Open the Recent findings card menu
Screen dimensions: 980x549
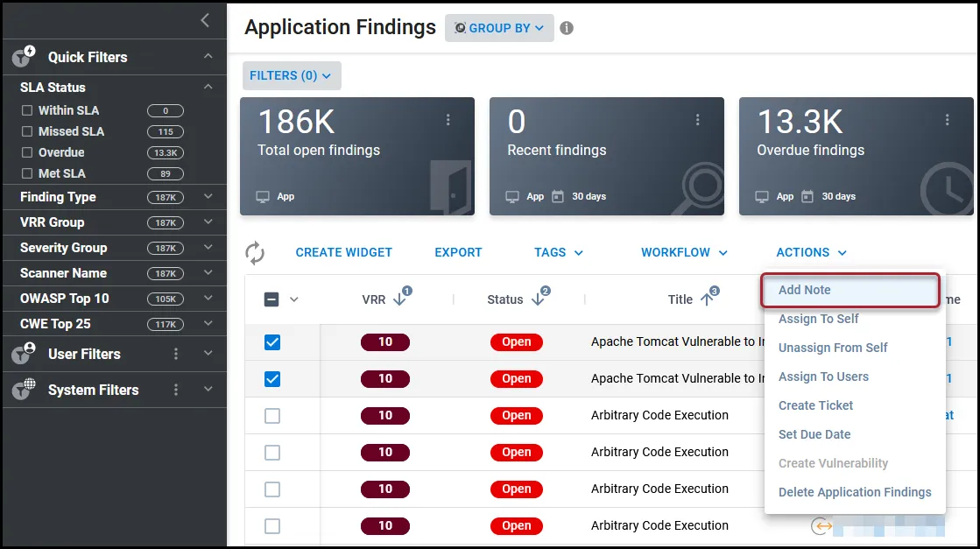pyautogui.click(x=697, y=120)
